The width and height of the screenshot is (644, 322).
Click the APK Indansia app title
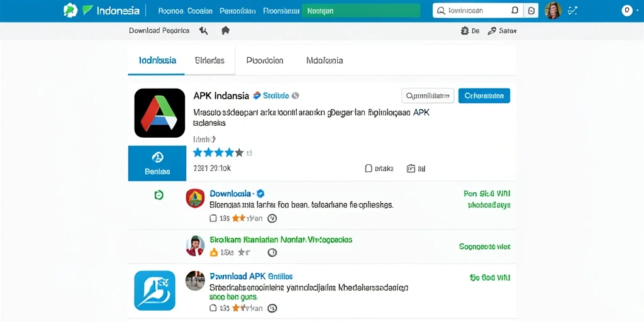click(x=221, y=96)
